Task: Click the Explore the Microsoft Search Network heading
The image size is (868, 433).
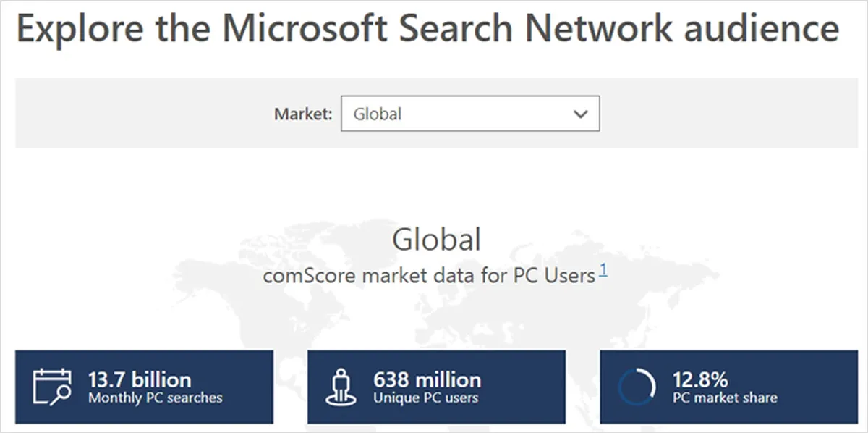Action: click(427, 28)
